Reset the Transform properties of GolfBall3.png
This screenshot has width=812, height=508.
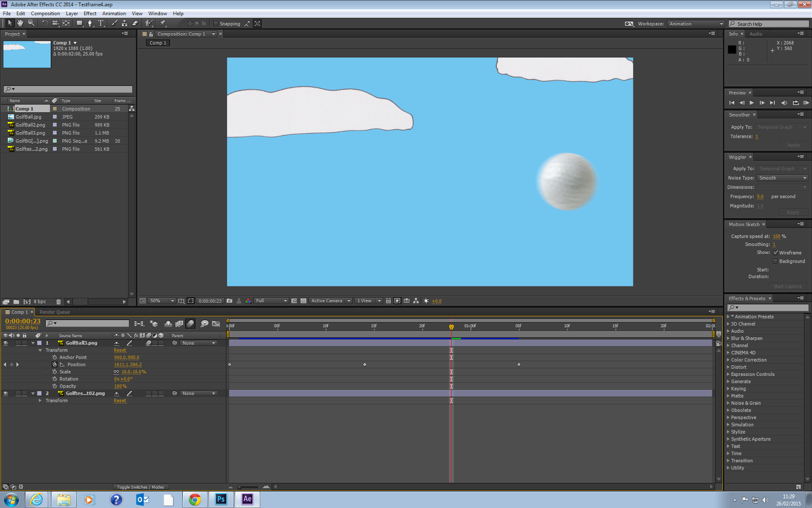pos(120,350)
